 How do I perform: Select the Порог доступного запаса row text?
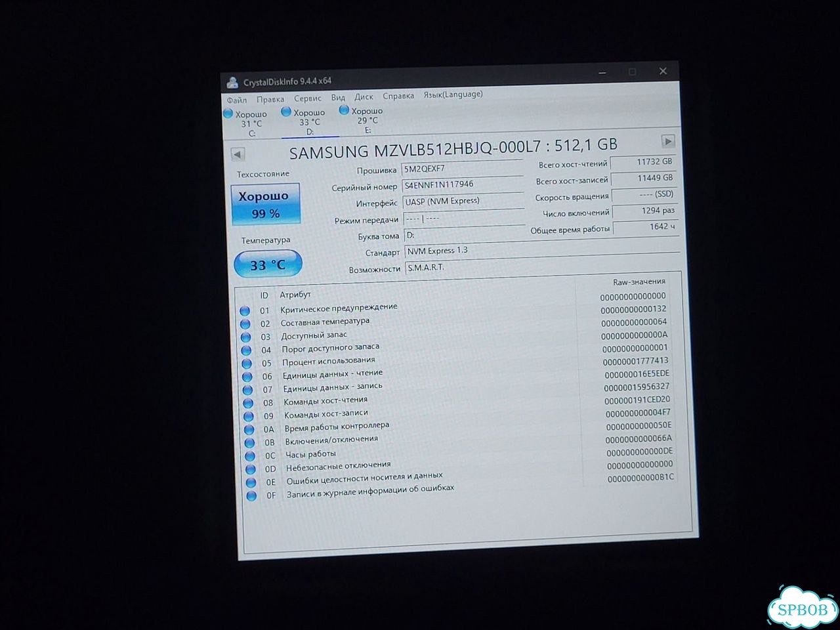coord(331,348)
